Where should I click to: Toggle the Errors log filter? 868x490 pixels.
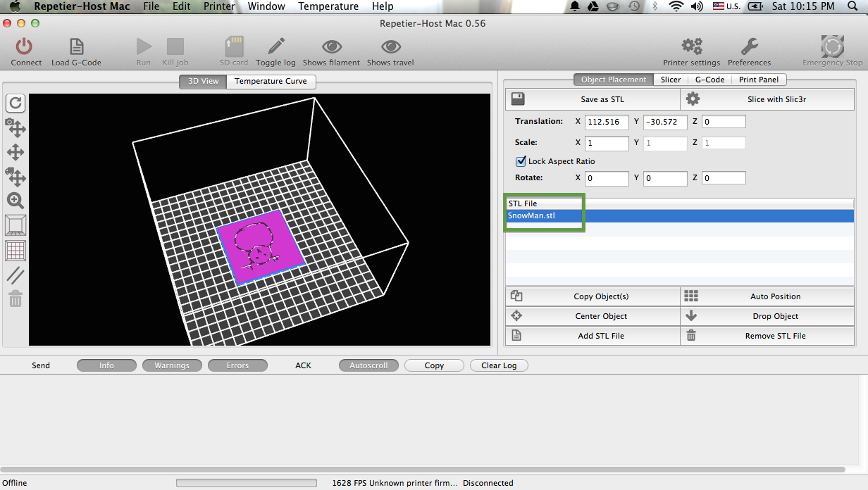[237, 365]
